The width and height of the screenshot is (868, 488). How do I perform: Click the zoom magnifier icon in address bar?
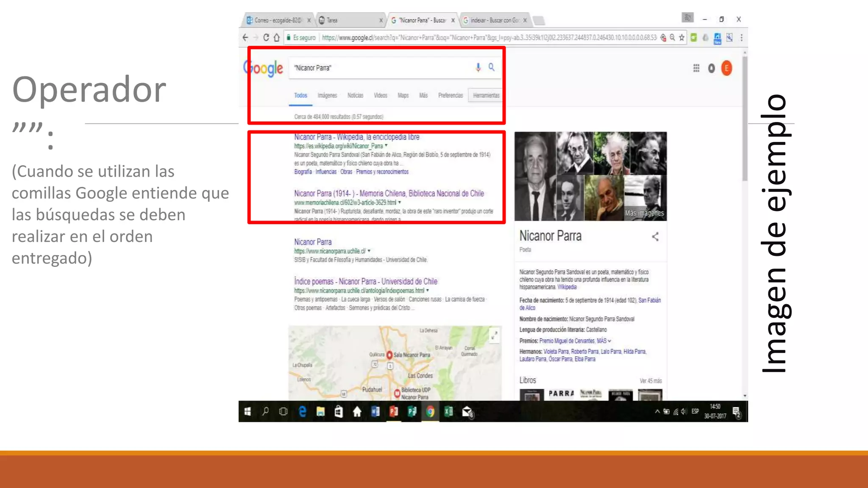click(672, 38)
